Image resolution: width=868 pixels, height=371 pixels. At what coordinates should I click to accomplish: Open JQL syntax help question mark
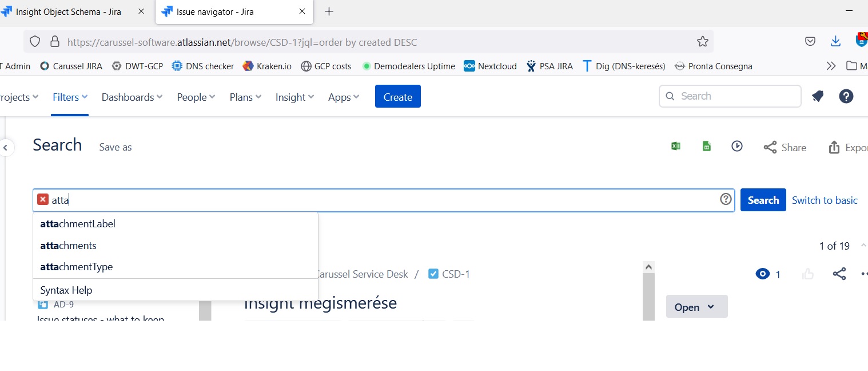coord(725,199)
